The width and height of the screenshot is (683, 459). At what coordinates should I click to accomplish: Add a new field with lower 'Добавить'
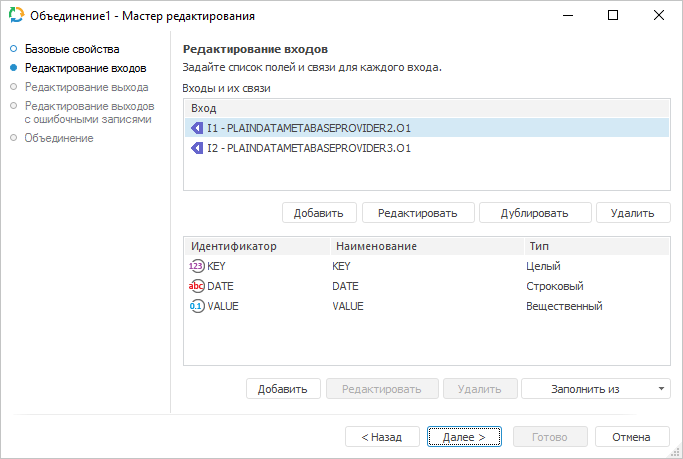284,388
